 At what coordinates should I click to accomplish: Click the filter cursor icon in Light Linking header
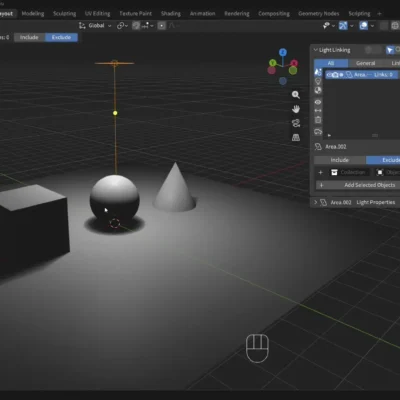click(x=389, y=50)
